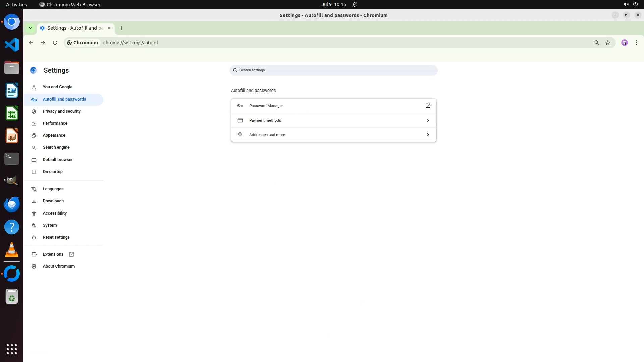644x362 pixels.
Task: Go back using the back arrow
Action: 31,43
